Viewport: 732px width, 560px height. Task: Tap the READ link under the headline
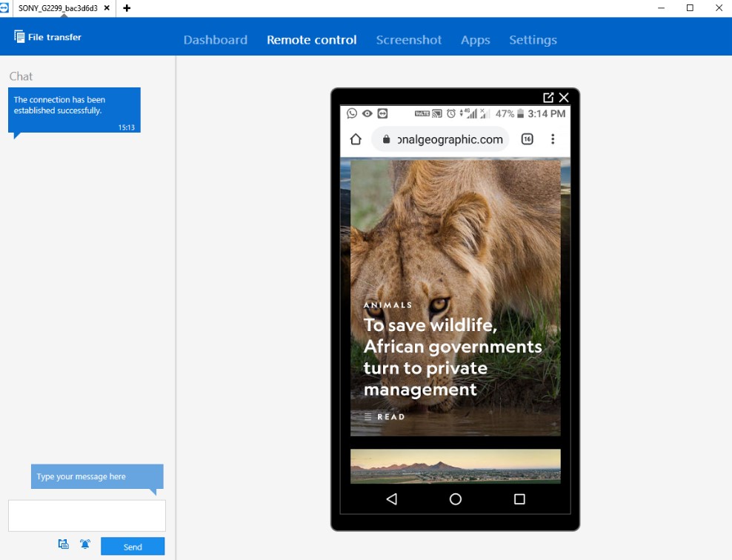point(385,417)
